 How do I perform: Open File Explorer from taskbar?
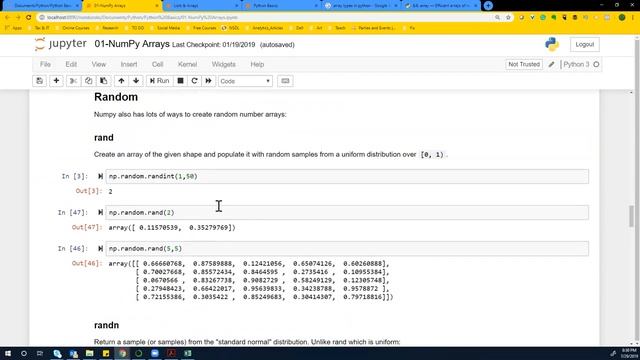(x=90, y=353)
